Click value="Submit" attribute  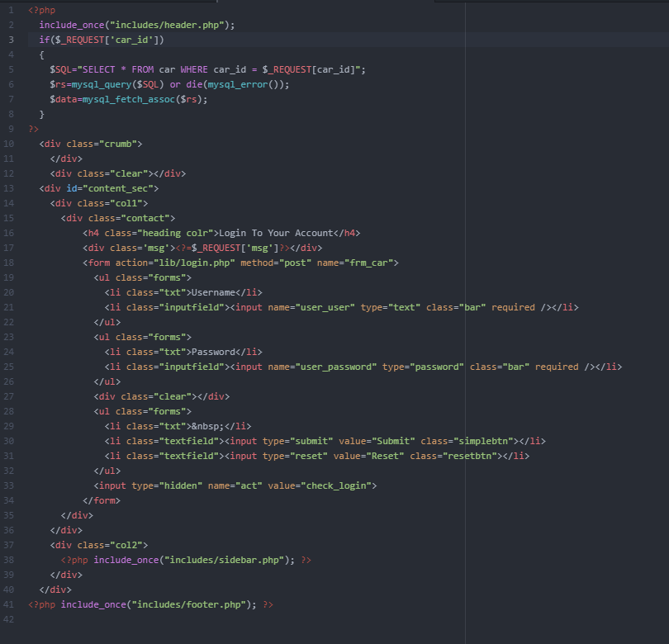coord(377,441)
